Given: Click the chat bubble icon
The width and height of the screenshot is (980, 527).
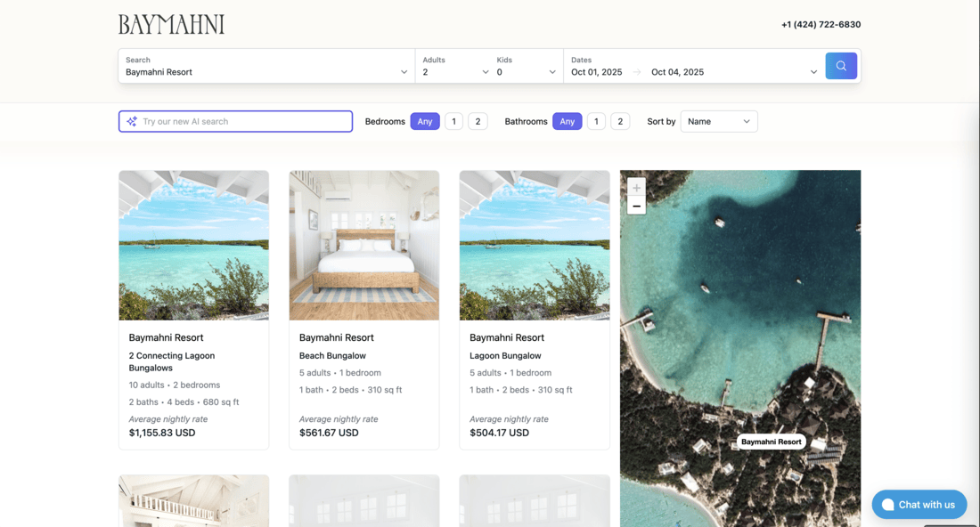Looking at the screenshot, I should pyautogui.click(x=887, y=505).
